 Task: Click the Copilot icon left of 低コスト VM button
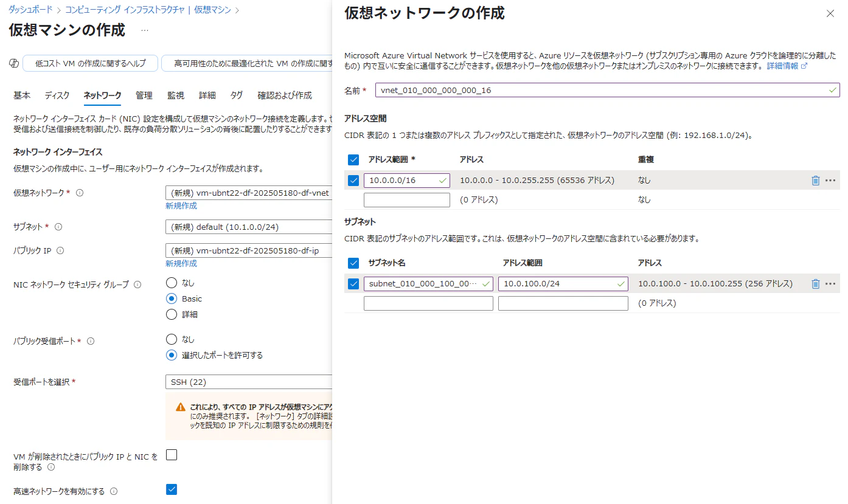(14, 63)
